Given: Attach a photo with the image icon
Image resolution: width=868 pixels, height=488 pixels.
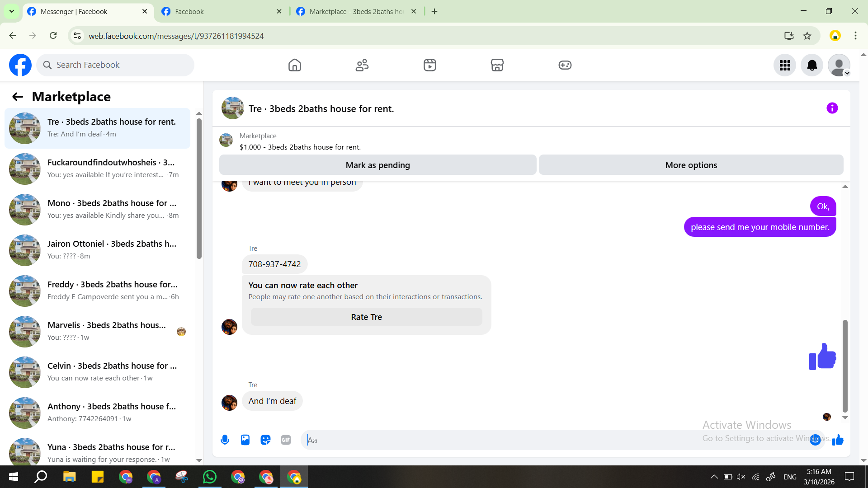Looking at the screenshot, I should (245, 440).
